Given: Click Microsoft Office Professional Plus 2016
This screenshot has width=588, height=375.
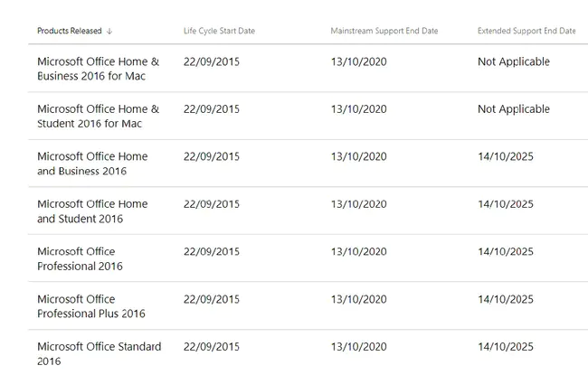Looking at the screenshot, I should [x=90, y=306].
